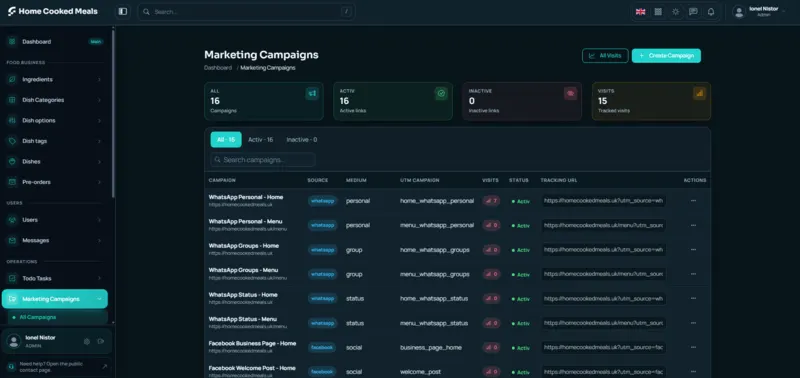Viewport: 800px width, 378px height.
Task: Open actions menu for WhatsApp Groups - Home
Action: coord(693,250)
